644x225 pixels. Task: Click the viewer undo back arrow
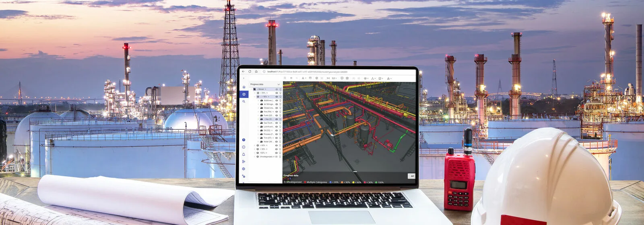(x=291, y=78)
